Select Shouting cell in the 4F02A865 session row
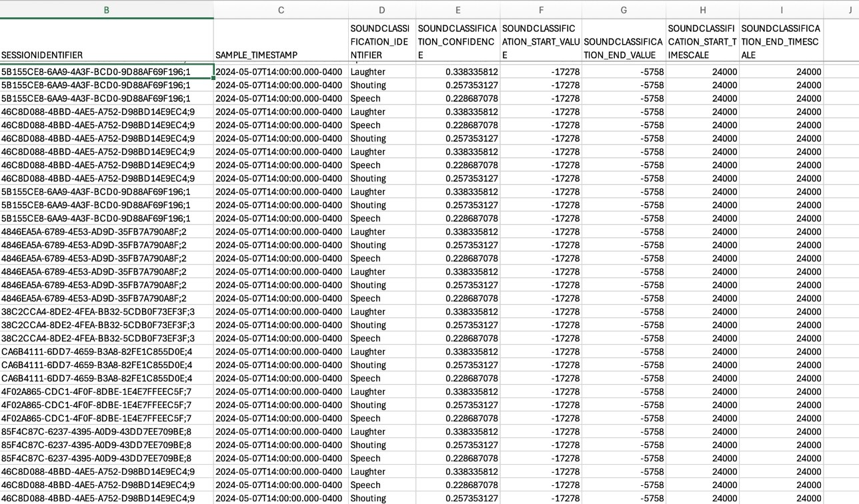Image resolution: width=859 pixels, height=504 pixels. pyautogui.click(x=382, y=405)
